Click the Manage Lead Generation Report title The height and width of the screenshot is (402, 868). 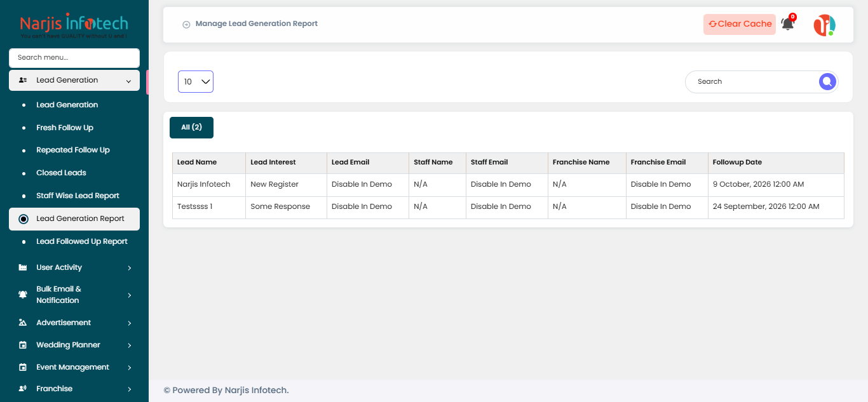click(x=257, y=24)
